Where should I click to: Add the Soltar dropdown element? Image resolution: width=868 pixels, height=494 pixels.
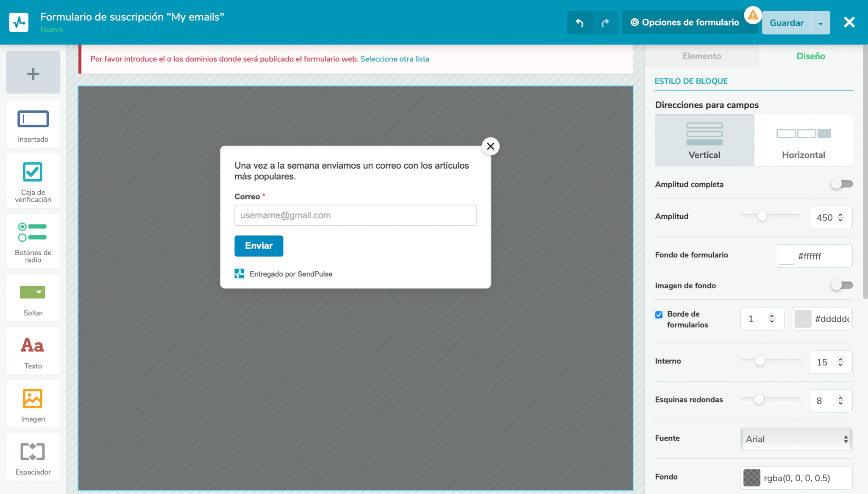(33, 299)
